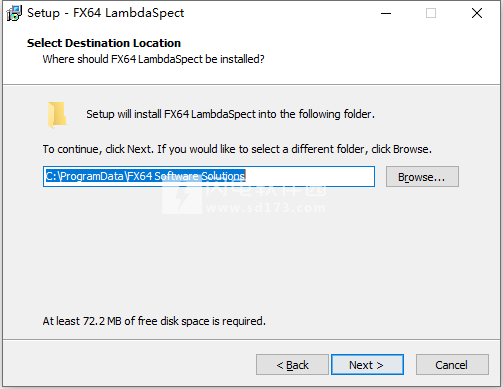503x389 pixels.
Task: Click the www.sd173.com watermark text
Action: click(x=265, y=208)
